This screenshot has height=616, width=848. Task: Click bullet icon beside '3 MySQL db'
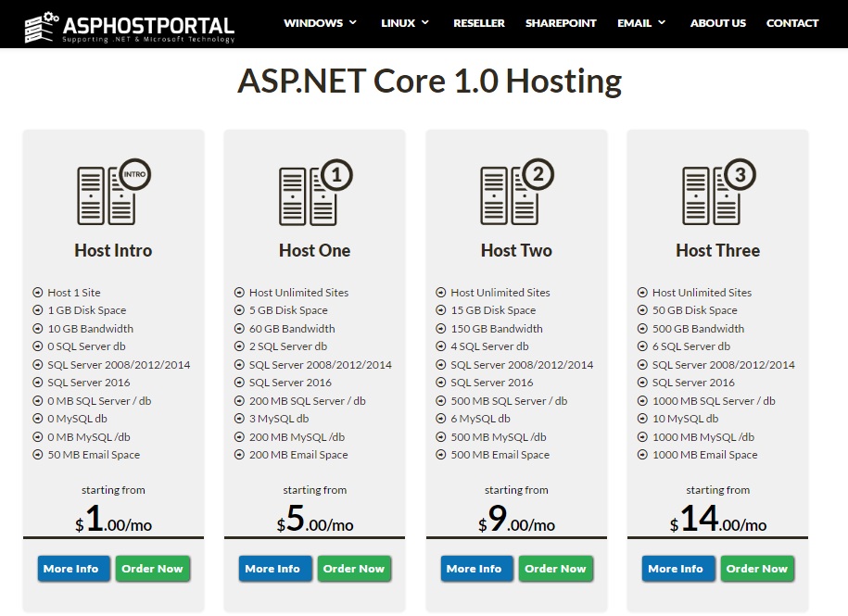click(239, 419)
